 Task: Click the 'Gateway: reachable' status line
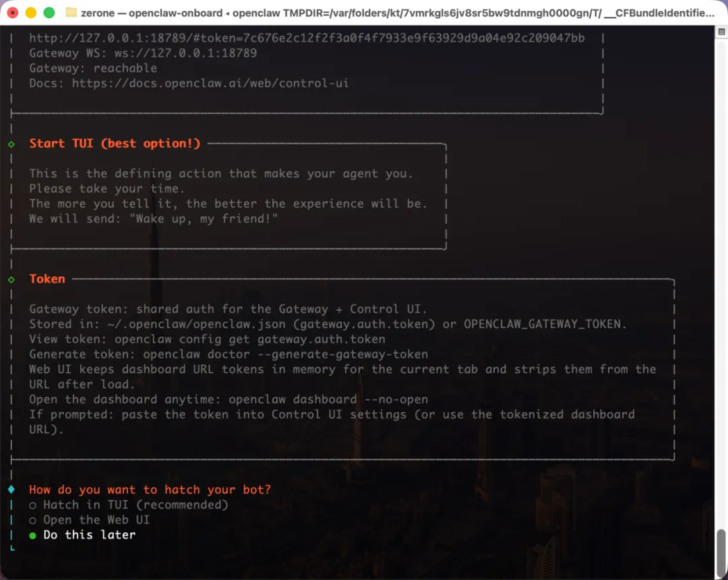point(93,68)
